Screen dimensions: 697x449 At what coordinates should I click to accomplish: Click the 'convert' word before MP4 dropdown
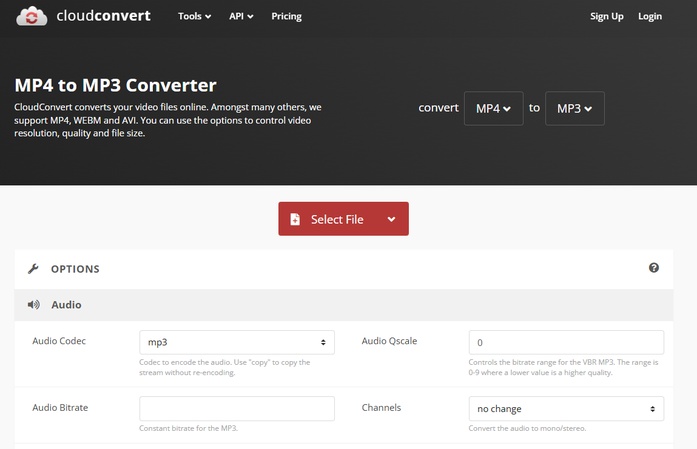tap(438, 108)
